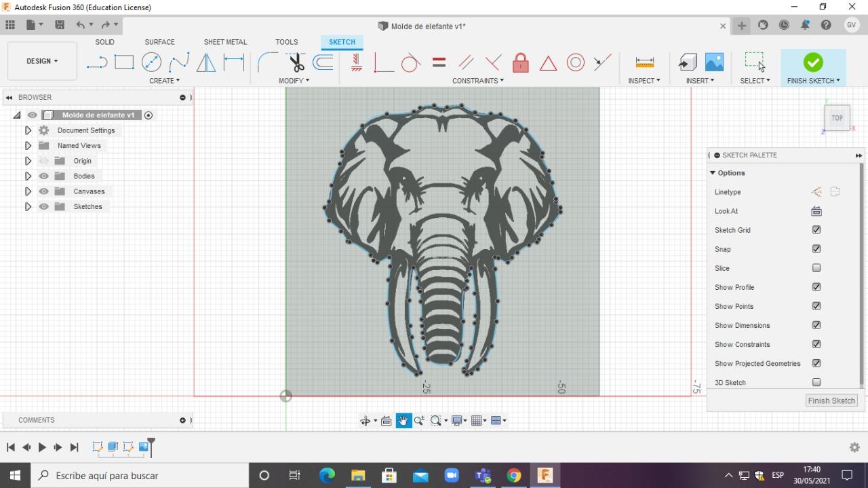Open the SELECT dropdown menu
This screenshot has width=868, height=488.
click(x=755, y=81)
